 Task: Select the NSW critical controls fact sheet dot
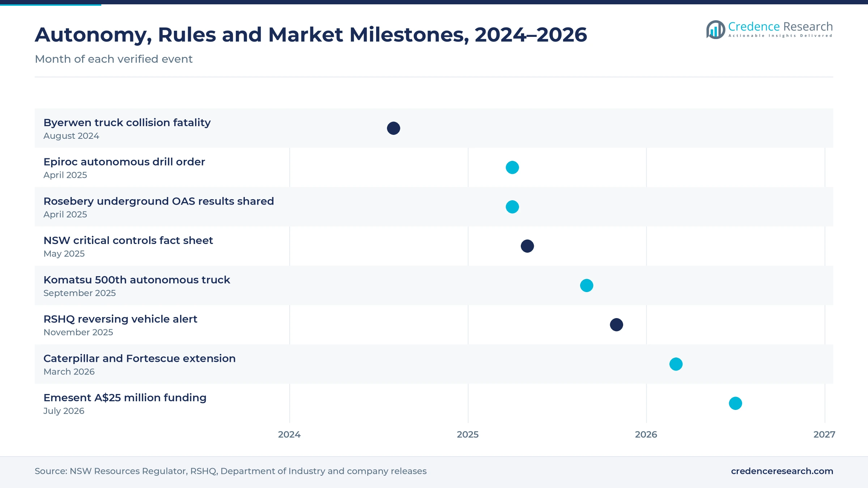[527, 246]
